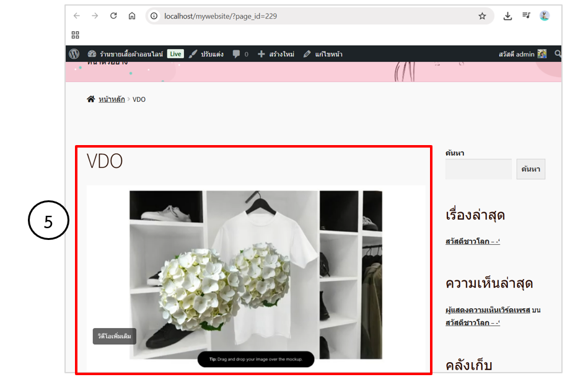The height and width of the screenshot is (377, 588).
Task: Go back with the browser back arrow
Action: click(76, 16)
